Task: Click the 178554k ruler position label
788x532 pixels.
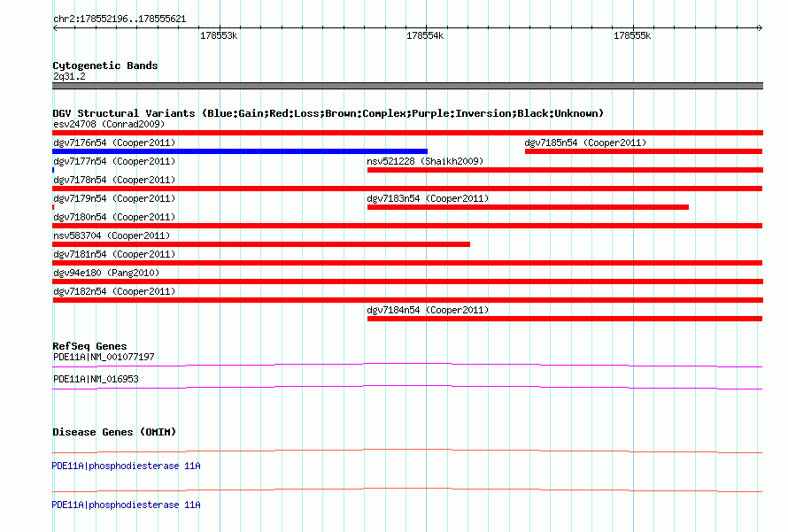Action: click(425, 35)
